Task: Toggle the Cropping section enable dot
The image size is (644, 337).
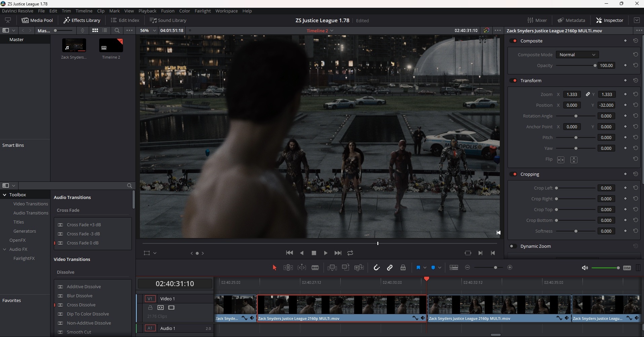Action: point(514,174)
